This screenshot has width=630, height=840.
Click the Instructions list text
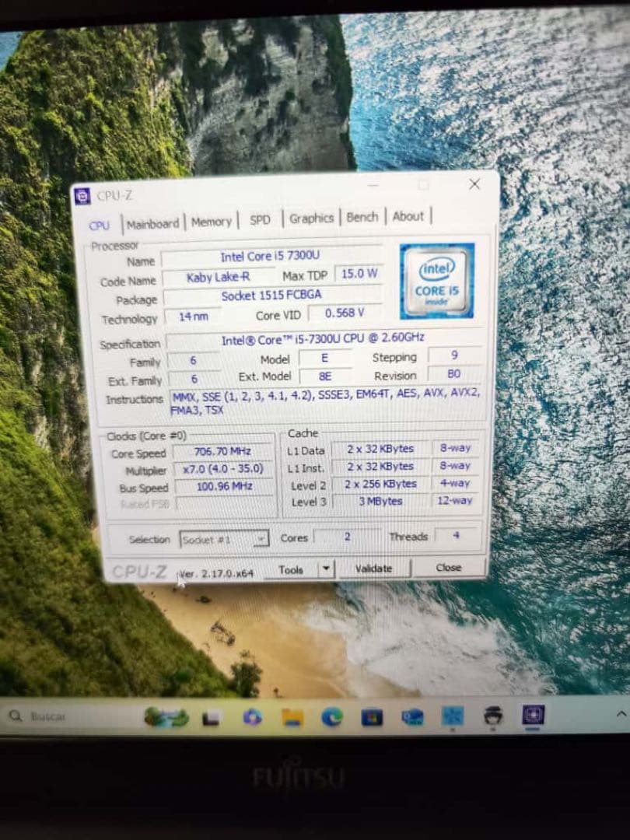(x=327, y=402)
